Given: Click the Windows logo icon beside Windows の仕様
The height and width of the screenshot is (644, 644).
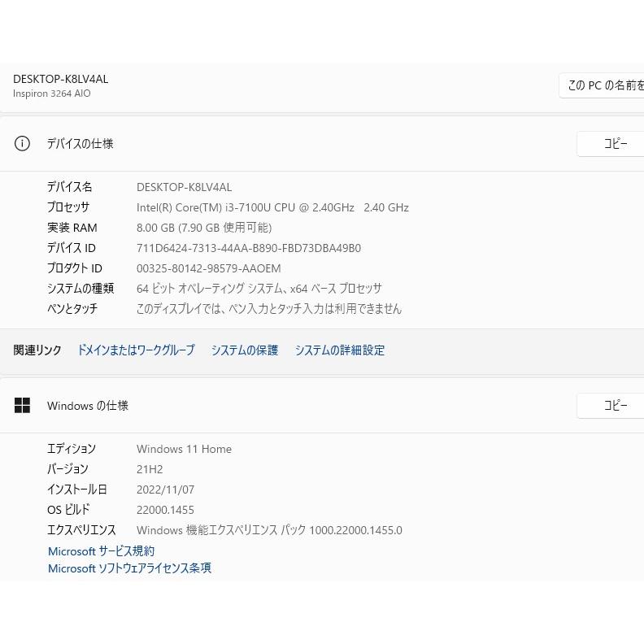Looking at the screenshot, I should (x=22, y=406).
